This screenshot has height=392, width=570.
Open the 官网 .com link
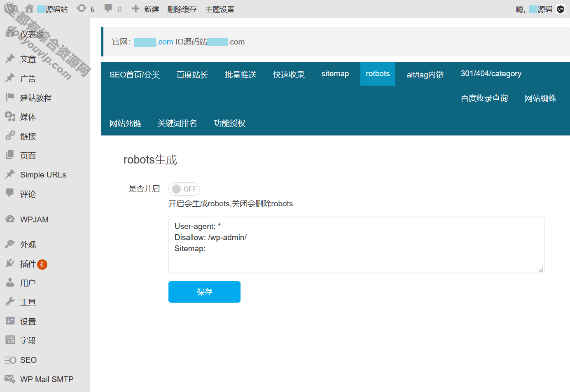click(153, 42)
